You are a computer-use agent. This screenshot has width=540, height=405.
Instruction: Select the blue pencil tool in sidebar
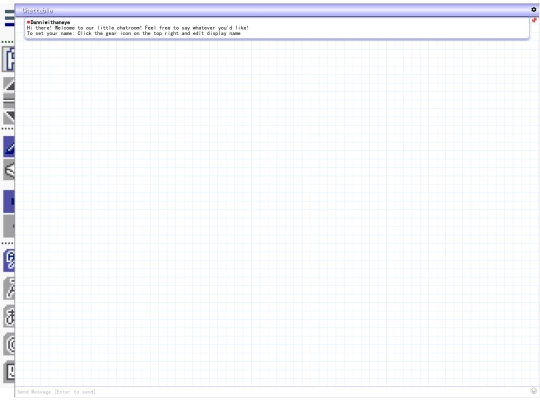point(9,147)
